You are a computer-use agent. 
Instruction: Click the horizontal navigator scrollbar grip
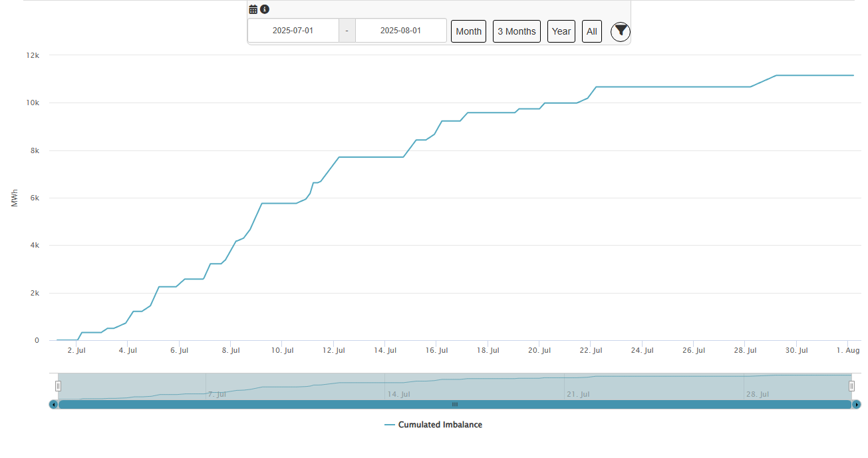[x=455, y=404]
